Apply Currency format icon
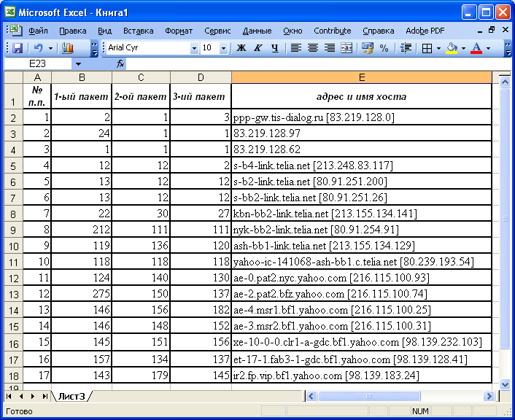515x420 pixels. [x=367, y=48]
